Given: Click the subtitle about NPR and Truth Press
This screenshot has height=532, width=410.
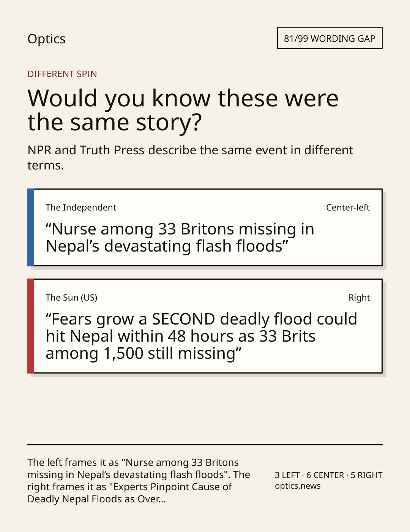Looking at the screenshot, I should coord(190,157).
